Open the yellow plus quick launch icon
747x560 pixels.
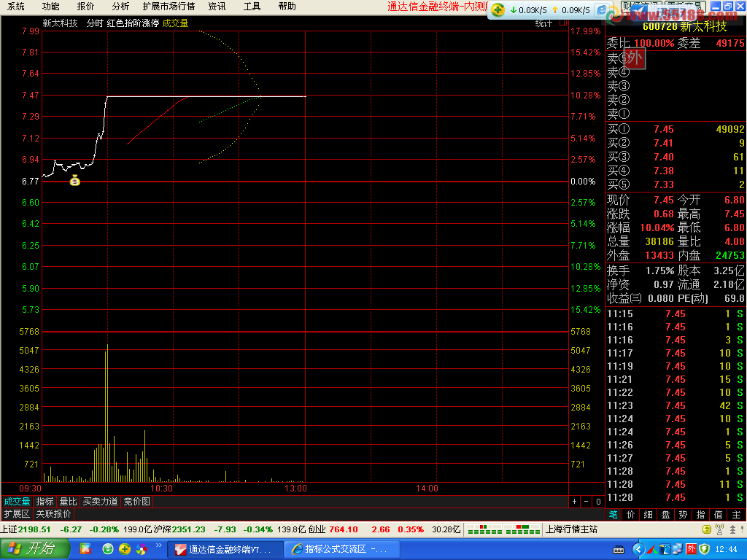click(124, 549)
